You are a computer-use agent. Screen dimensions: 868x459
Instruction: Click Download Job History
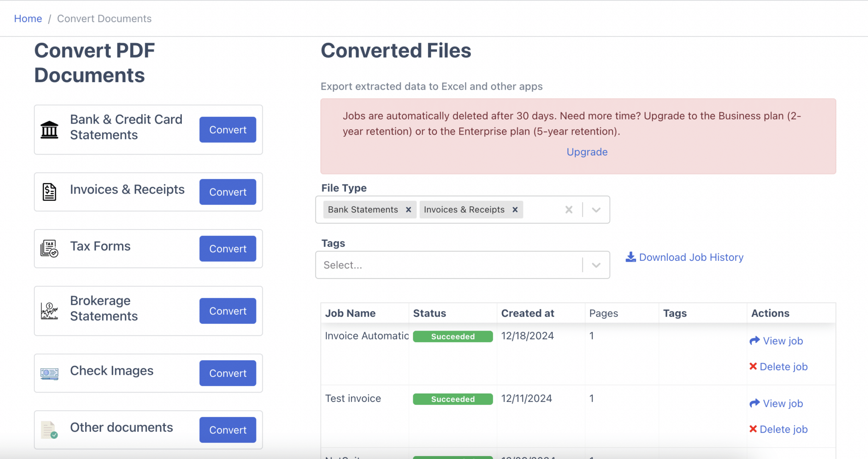[691, 257]
